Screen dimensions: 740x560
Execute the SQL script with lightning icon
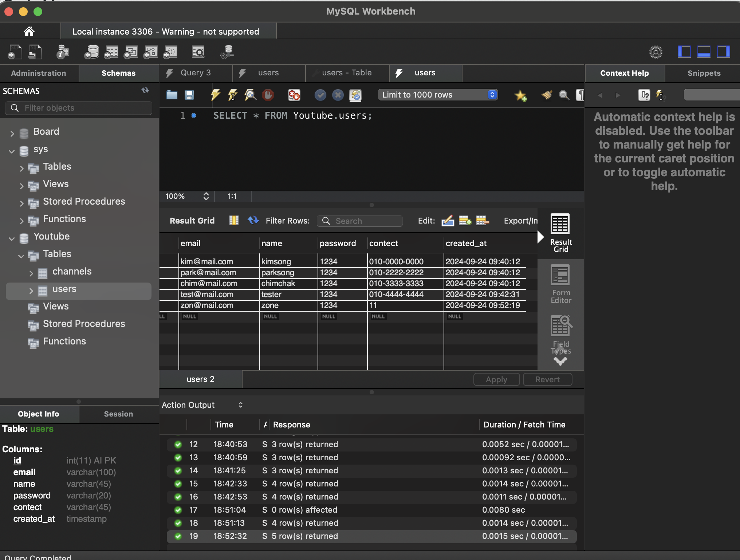(x=215, y=95)
